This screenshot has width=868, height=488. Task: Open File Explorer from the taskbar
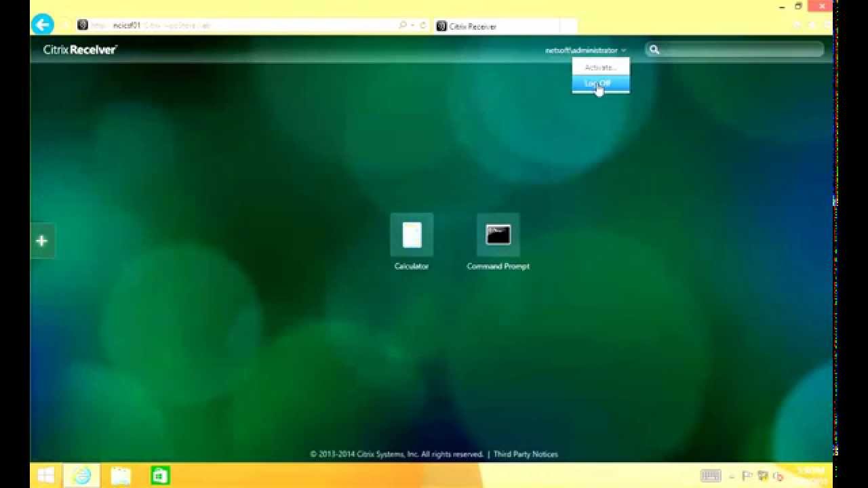pyautogui.click(x=121, y=476)
